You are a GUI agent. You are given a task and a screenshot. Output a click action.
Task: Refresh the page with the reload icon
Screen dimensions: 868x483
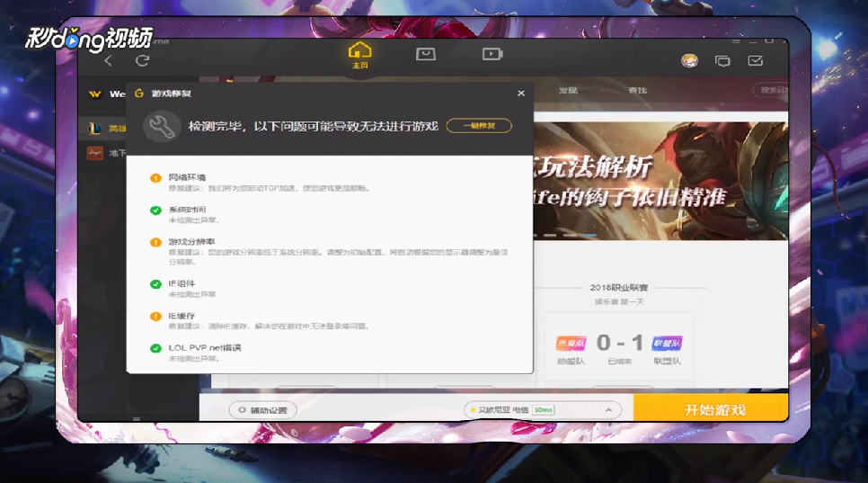(x=142, y=60)
